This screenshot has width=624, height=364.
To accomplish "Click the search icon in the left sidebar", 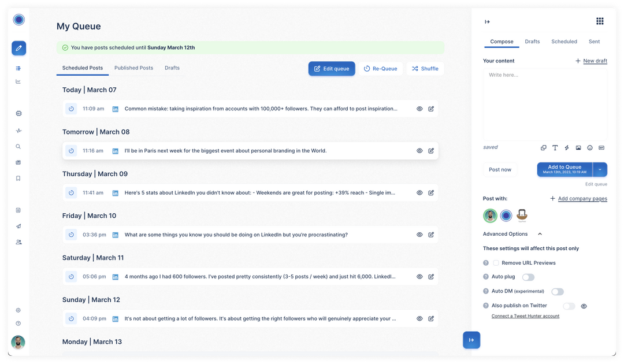I will (18, 146).
